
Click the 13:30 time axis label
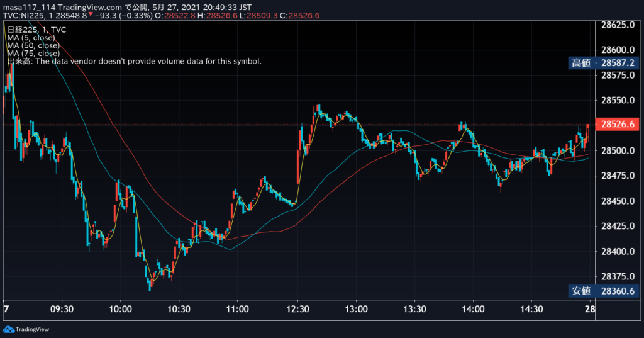coord(414,309)
